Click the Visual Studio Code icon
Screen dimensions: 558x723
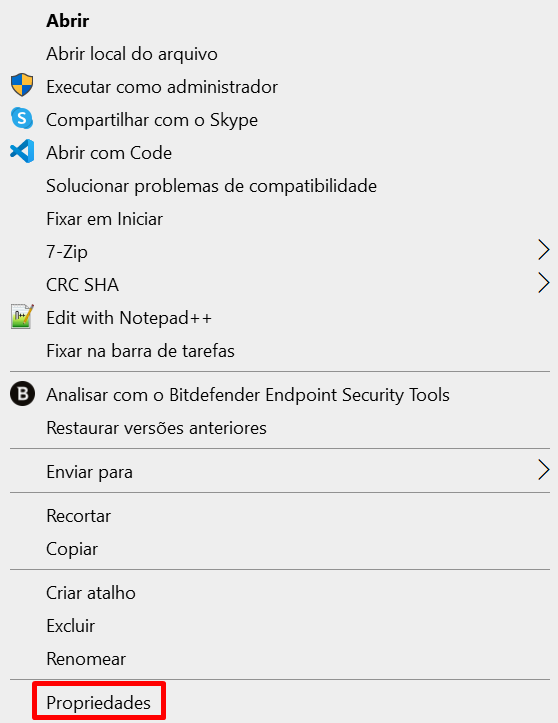pyautogui.click(x=22, y=151)
